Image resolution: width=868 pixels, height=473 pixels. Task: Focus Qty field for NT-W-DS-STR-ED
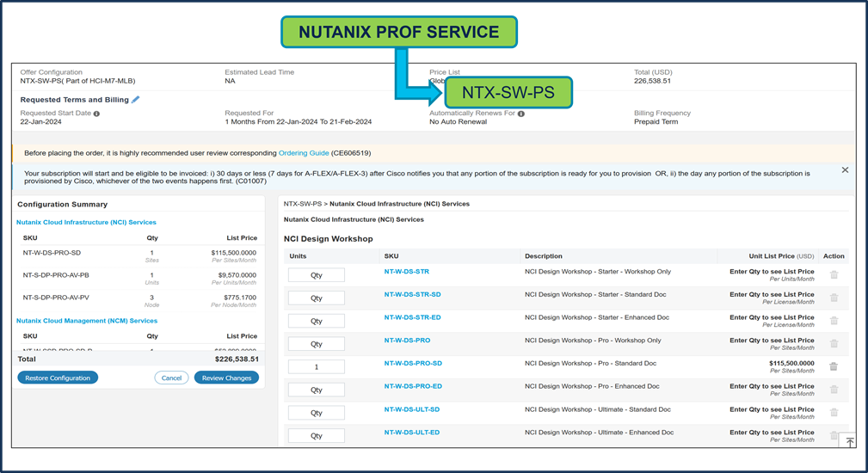tap(316, 321)
